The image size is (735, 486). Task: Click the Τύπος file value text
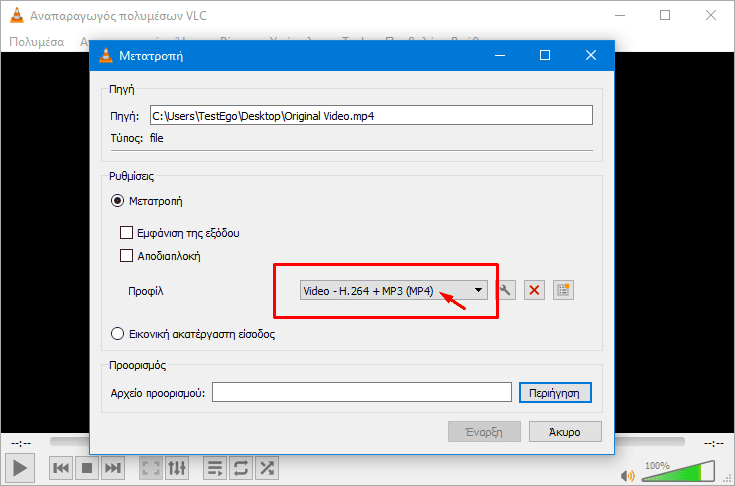[x=157, y=138]
